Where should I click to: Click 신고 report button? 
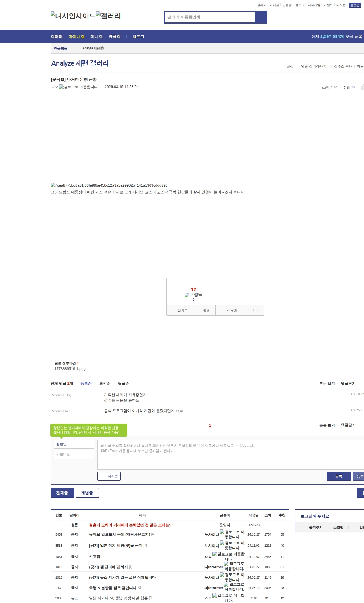click(x=252, y=310)
